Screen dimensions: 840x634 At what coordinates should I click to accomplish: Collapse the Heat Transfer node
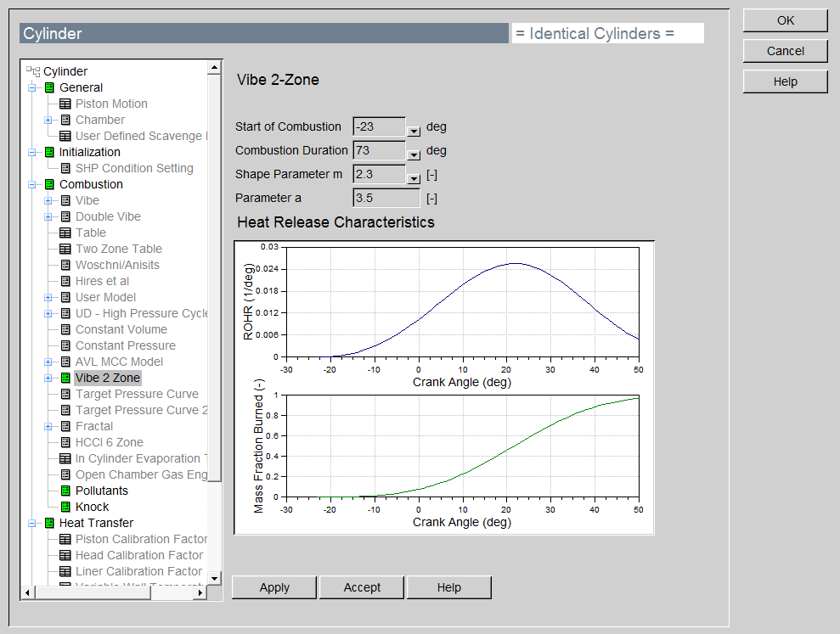pos(32,523)
